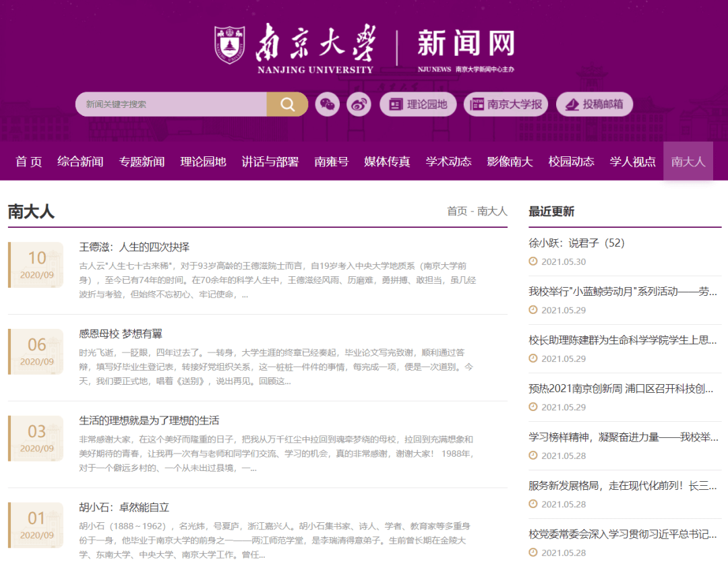
Task: Open article 生活的理想就是为了理想的生活
Action: pyautogui.click(x=149, y=420)
